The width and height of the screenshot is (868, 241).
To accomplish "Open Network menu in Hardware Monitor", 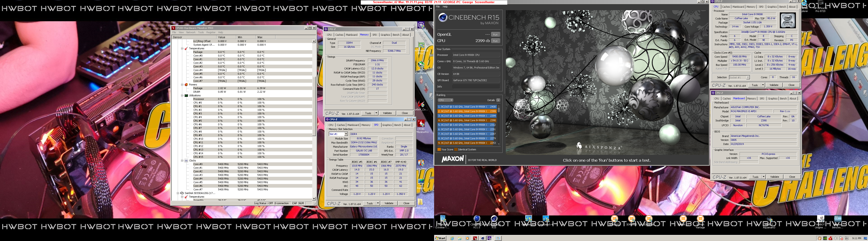I will (x=191, y=32).
